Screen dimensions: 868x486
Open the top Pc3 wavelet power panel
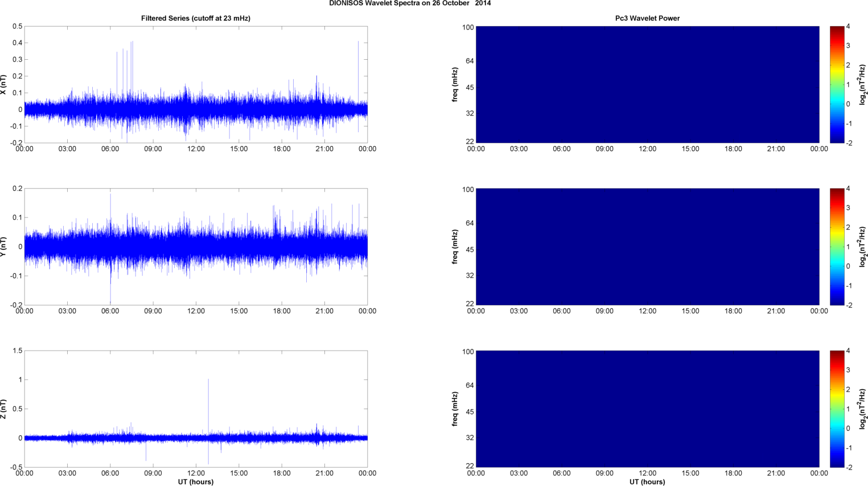647,84
